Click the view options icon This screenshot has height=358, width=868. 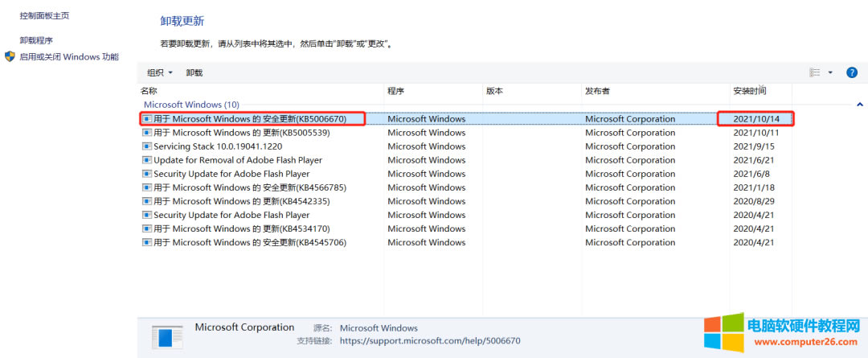tap(814, 72)
